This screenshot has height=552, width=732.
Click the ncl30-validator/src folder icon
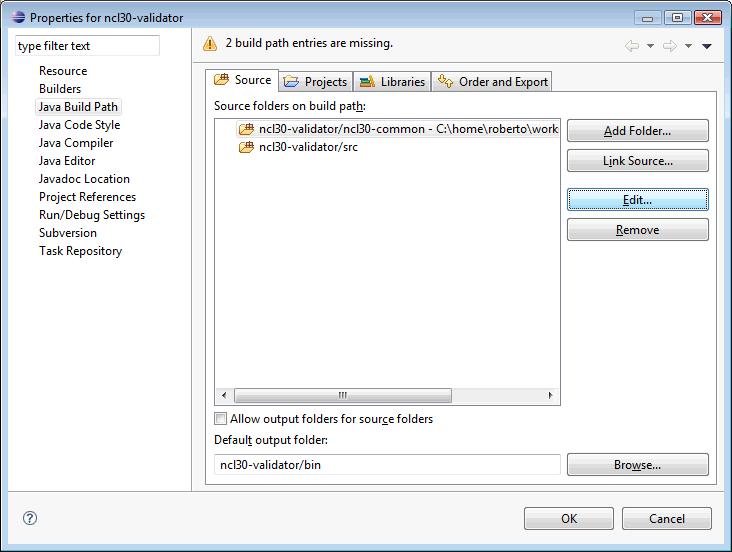click(x=246, y=148)
